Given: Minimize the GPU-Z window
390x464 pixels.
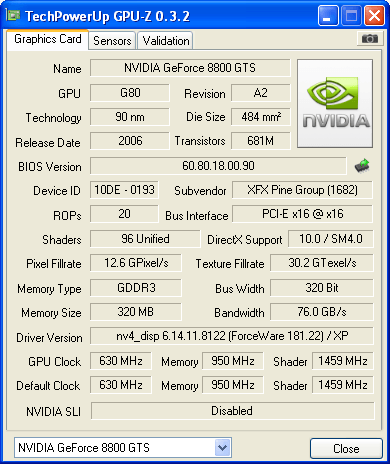Looking at the screenshot, I should coord(328,16).
